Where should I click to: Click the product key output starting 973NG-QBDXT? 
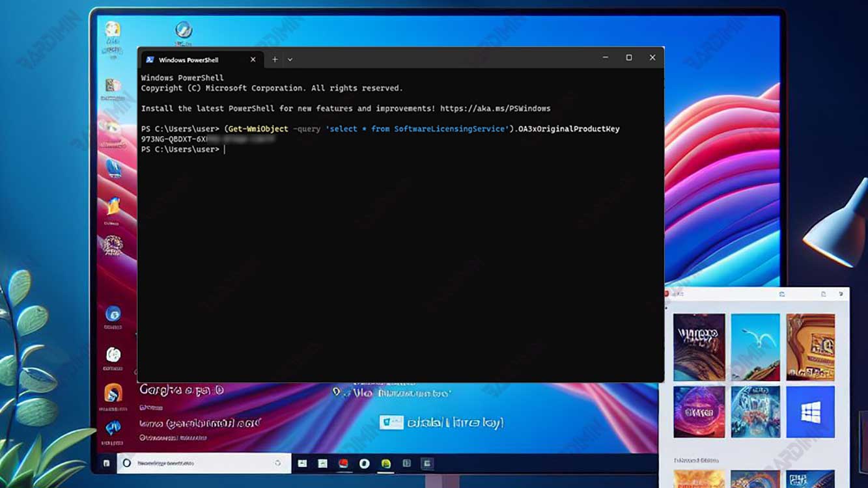point(208,139)
